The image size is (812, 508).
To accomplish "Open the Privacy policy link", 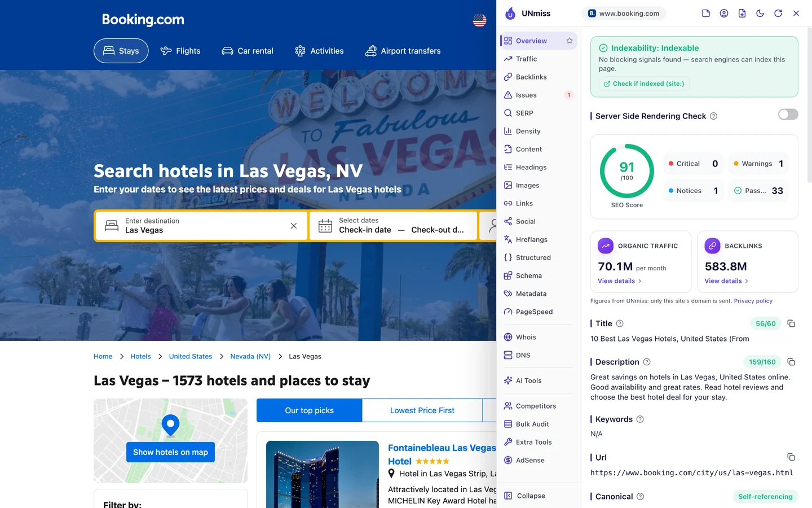I will [x=753, y=301].
